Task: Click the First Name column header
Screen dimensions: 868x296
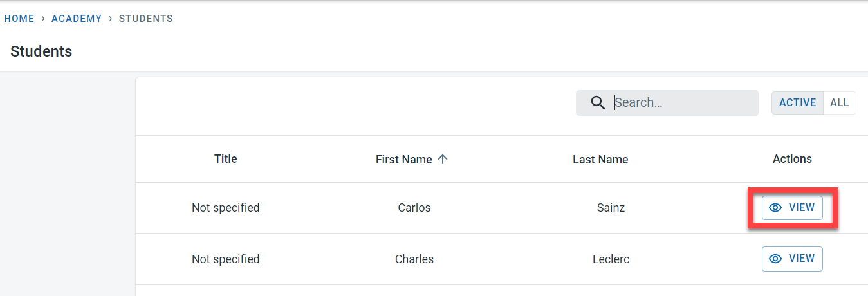Action: [x=403, y=160]
